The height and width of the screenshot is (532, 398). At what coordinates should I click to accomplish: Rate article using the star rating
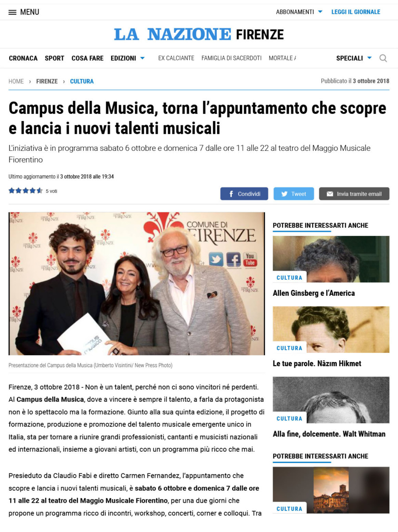pos(26,191)
